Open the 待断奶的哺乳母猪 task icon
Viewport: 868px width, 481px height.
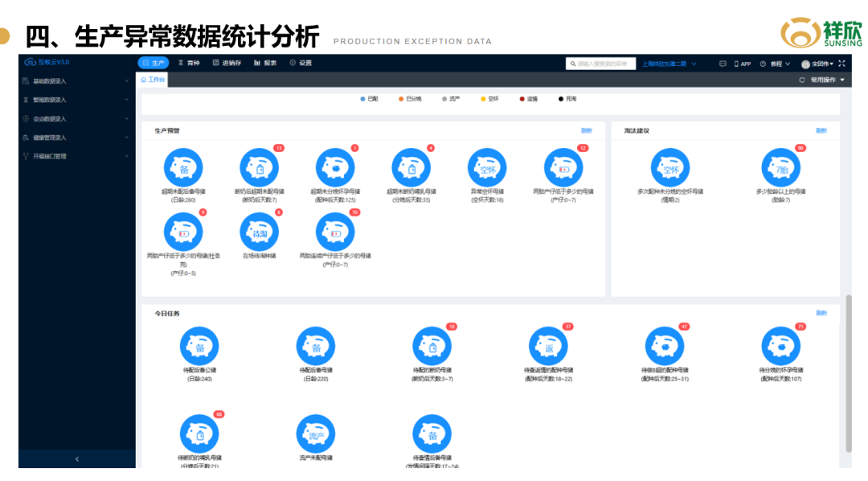(x=200, y=434)
